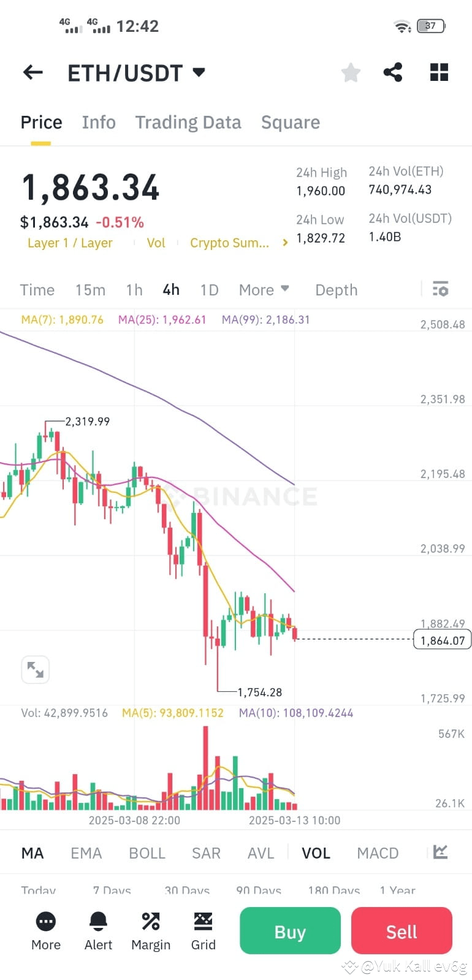Toggle the favorite star for ETH/USDT
The width and height of the screenshot is (472, 980).
(350, 72)
